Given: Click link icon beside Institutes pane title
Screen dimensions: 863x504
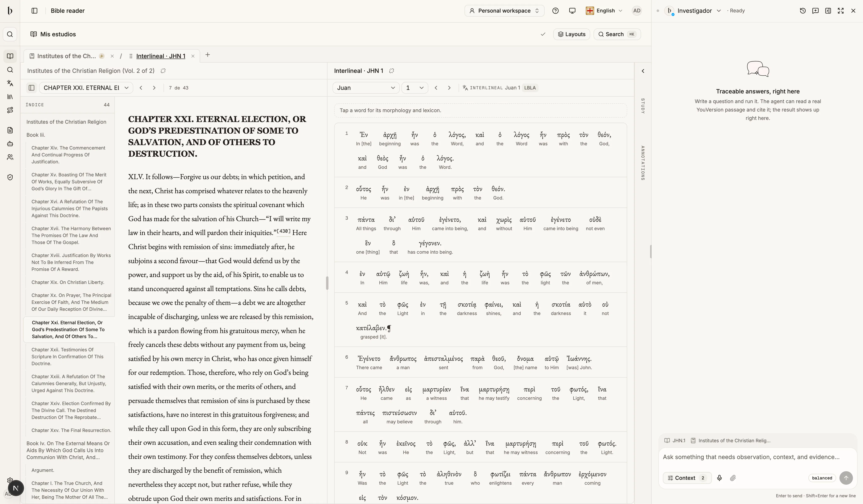Looking at the screenshot, I should [163, 71].
